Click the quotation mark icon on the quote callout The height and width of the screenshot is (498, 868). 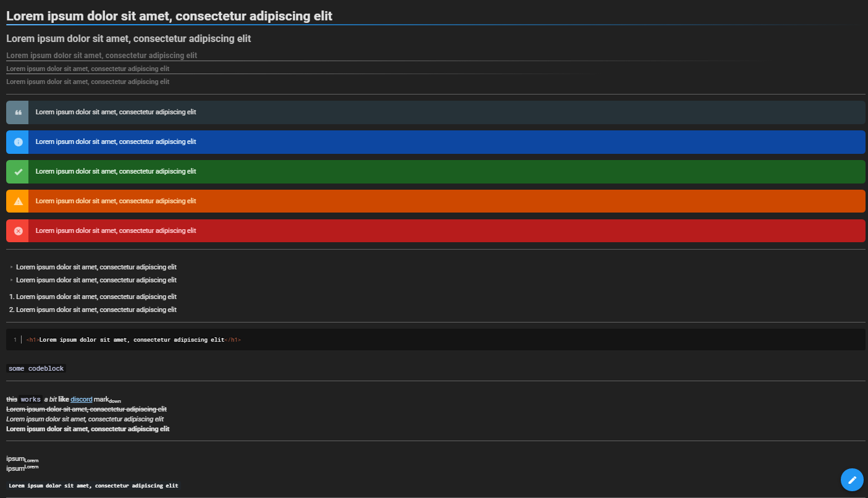click(x=17, y=112)
